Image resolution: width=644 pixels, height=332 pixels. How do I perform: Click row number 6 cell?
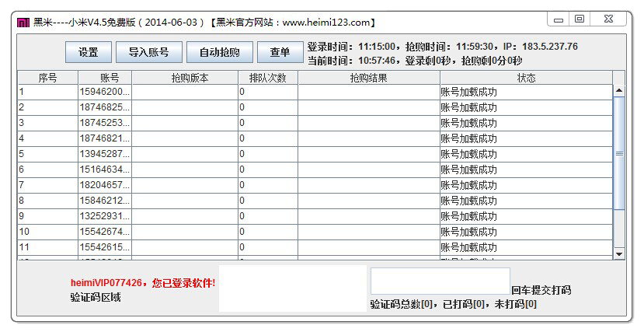47,169
